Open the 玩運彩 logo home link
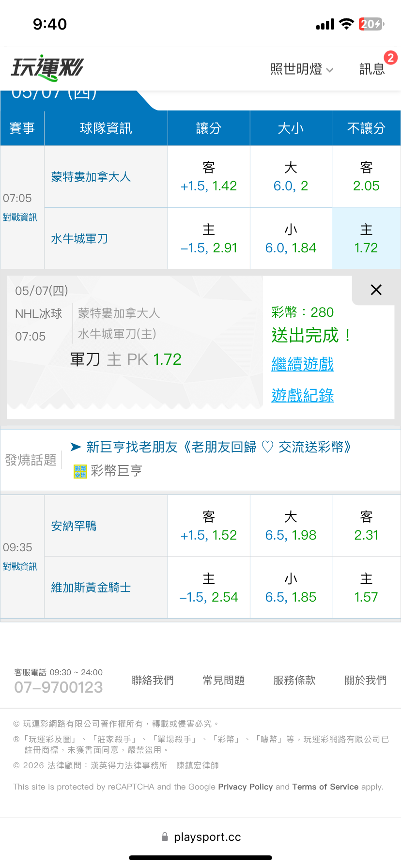401x868 pixels. point(47,68)
